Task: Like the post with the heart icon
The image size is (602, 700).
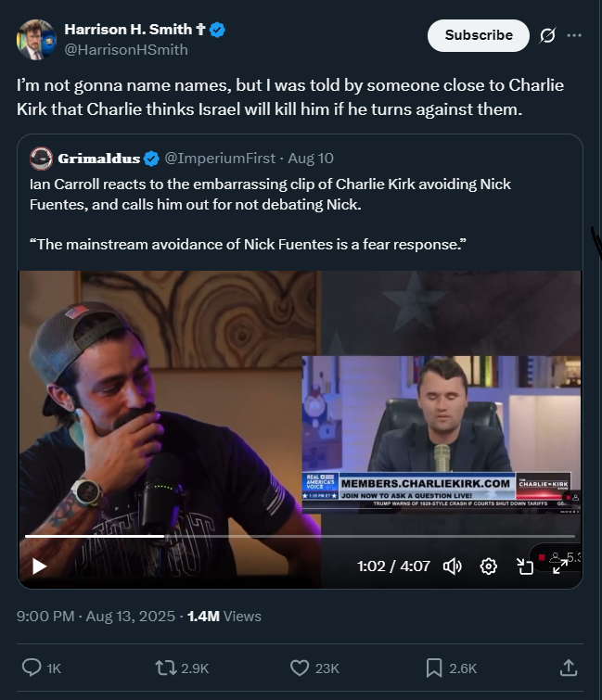Action: [x=300, y=668]
